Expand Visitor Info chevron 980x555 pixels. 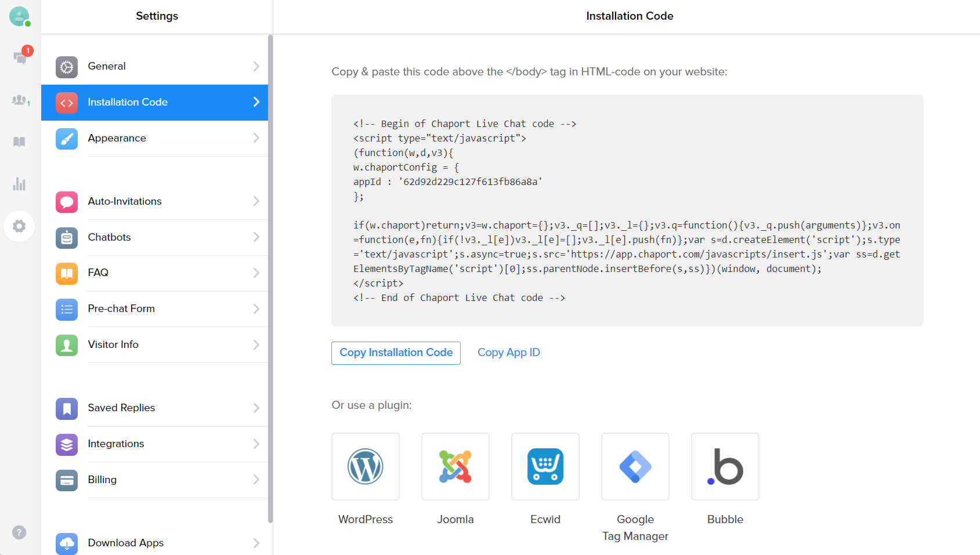pyautogui.click(x=256, y=344)
